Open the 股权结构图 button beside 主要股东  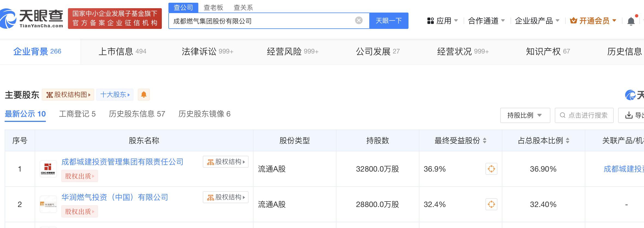[68, 95]
